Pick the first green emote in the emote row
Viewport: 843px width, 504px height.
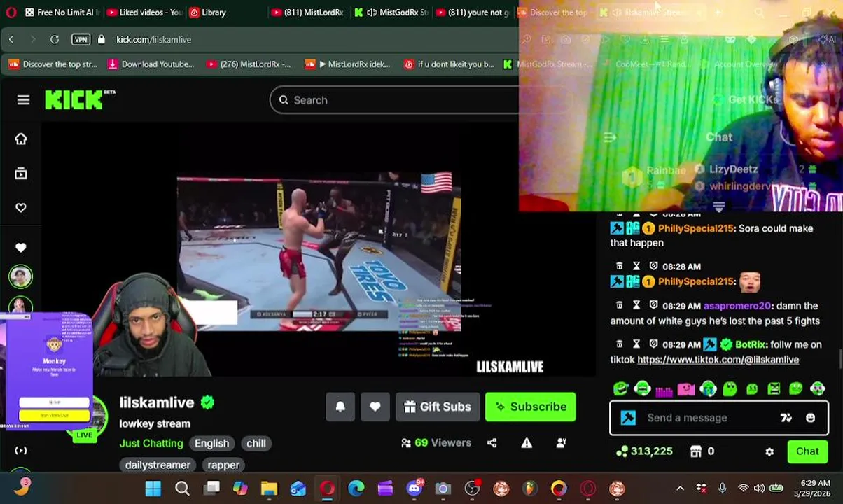[620, 388]
